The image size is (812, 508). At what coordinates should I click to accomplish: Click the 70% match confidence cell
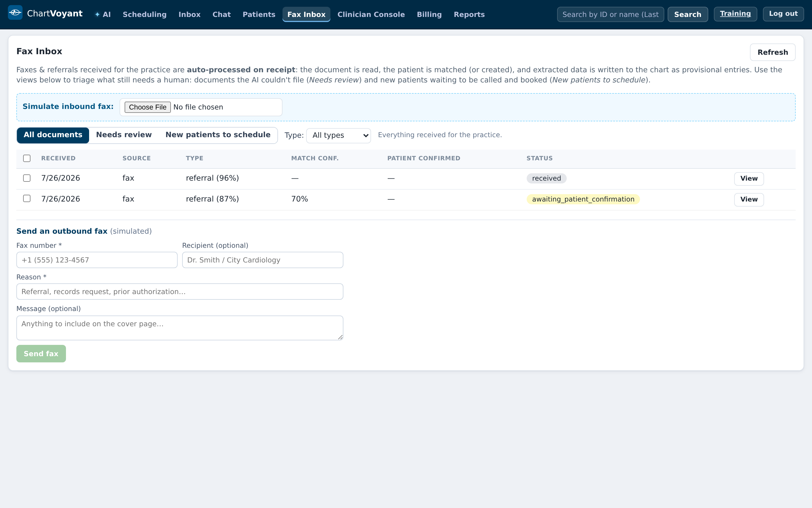coord(299,199)
